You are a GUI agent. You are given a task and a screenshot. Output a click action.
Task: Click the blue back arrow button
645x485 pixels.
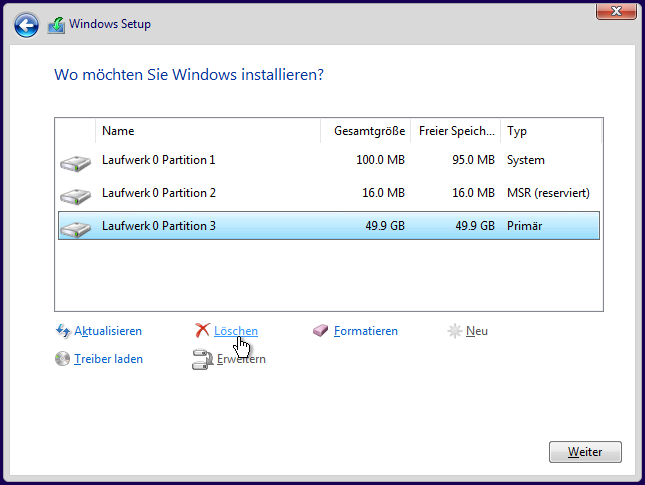(26, 26)
